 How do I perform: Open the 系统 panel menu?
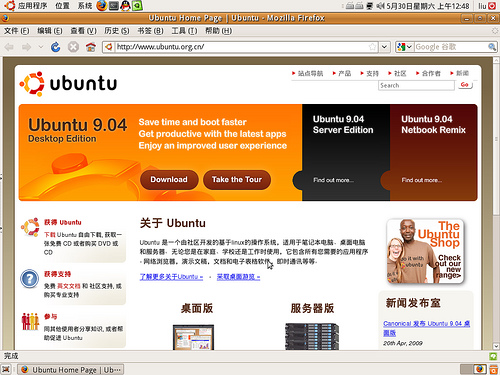(x=85, y=6)
